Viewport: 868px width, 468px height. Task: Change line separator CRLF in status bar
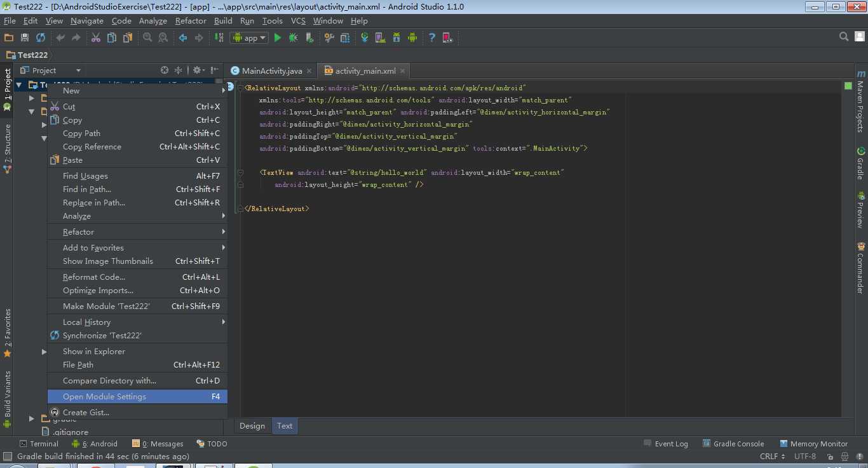(x=773, y=457)
